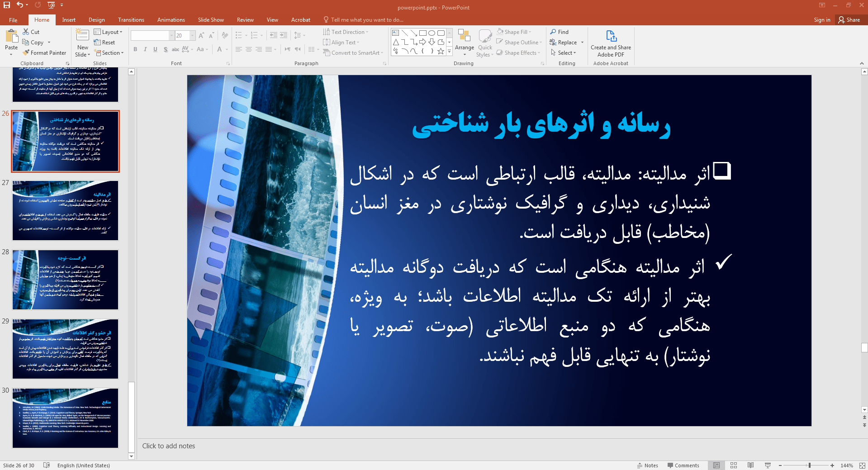Decrease list indent level
Viewport: 868px width, 470px height.
coord(274,35)
